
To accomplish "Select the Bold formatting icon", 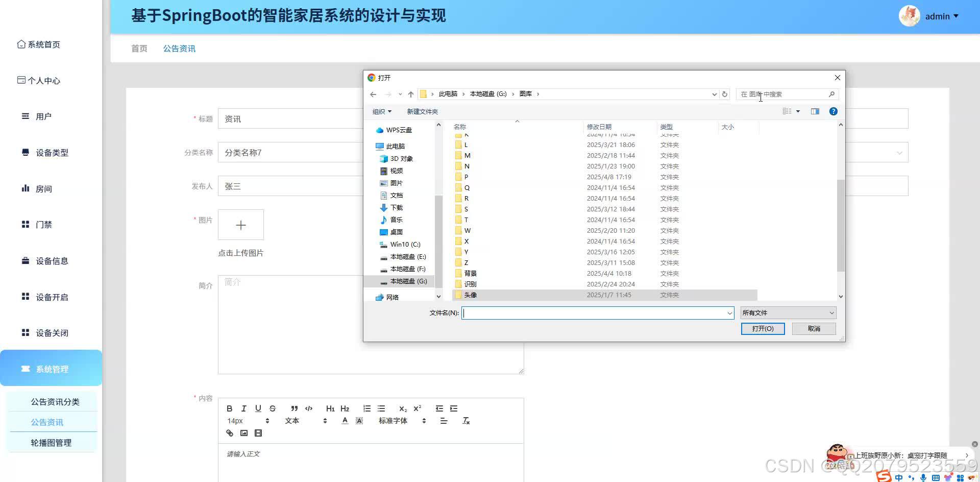I will tap(229, 408).
